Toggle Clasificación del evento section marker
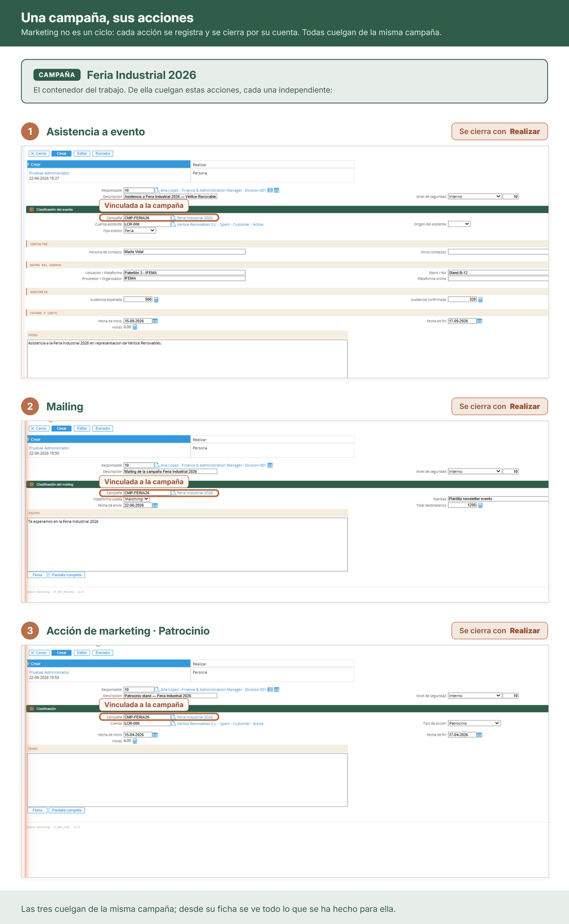Image resolution: width=569 pixels, height=924 pixels. [32, 210]
